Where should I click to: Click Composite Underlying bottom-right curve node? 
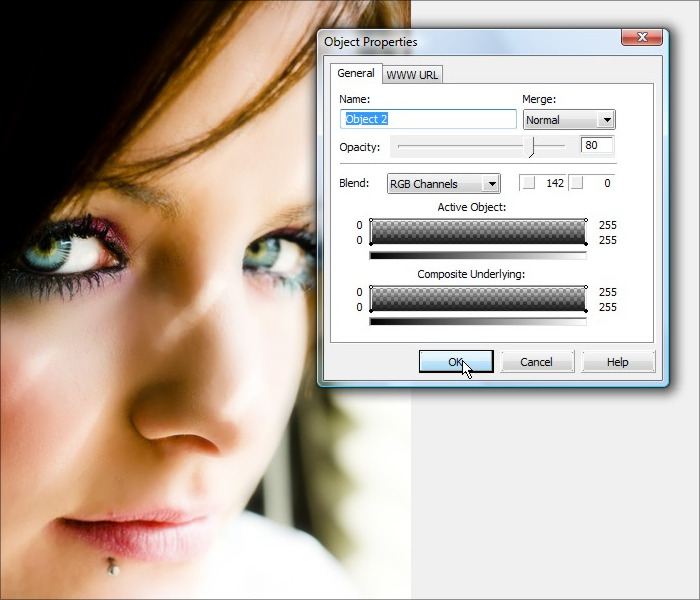[585, 311]
